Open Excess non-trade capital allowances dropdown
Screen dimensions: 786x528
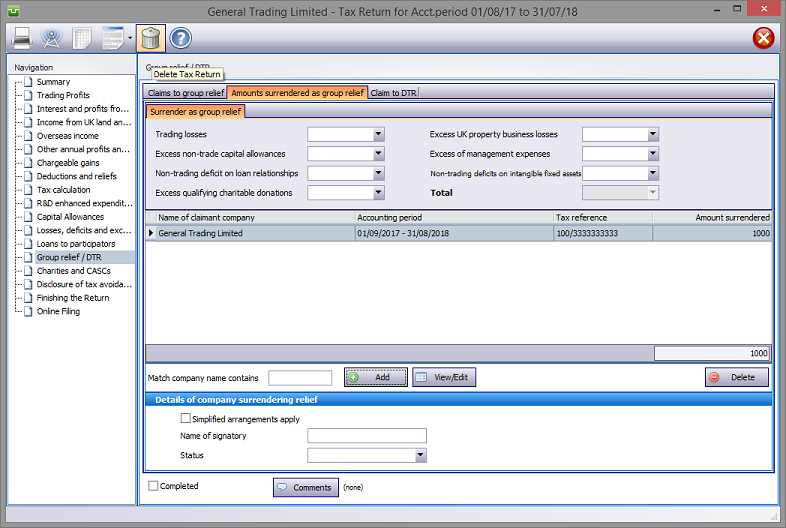coord(378,154)
